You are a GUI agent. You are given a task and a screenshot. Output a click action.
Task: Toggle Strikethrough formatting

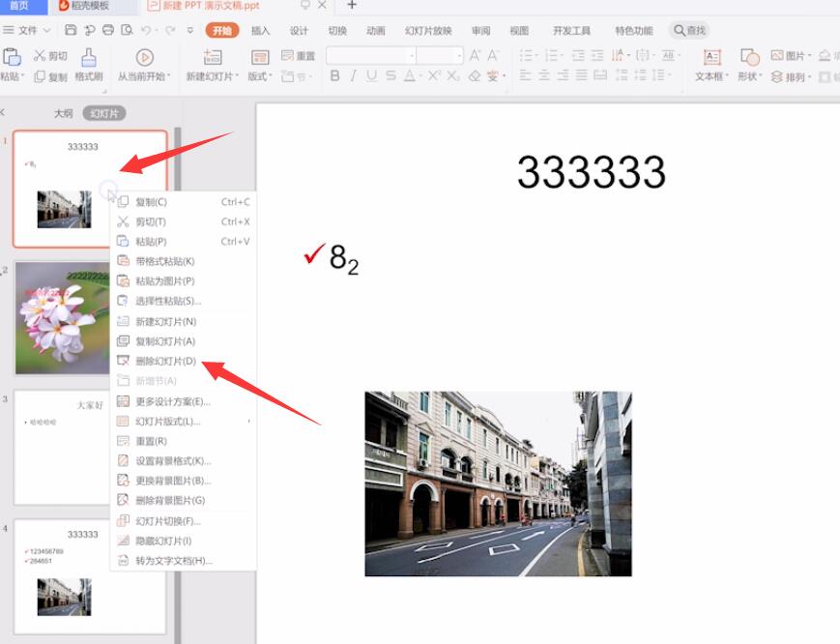click(391, 75)
